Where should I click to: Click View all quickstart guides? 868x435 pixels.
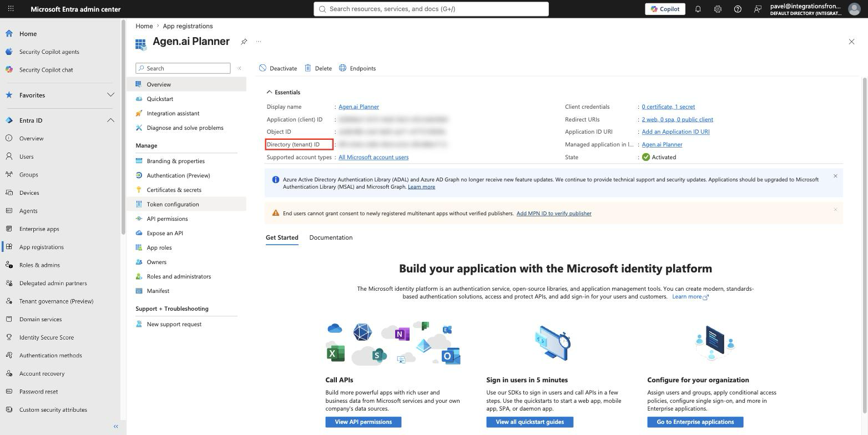[x=530, y=422]
